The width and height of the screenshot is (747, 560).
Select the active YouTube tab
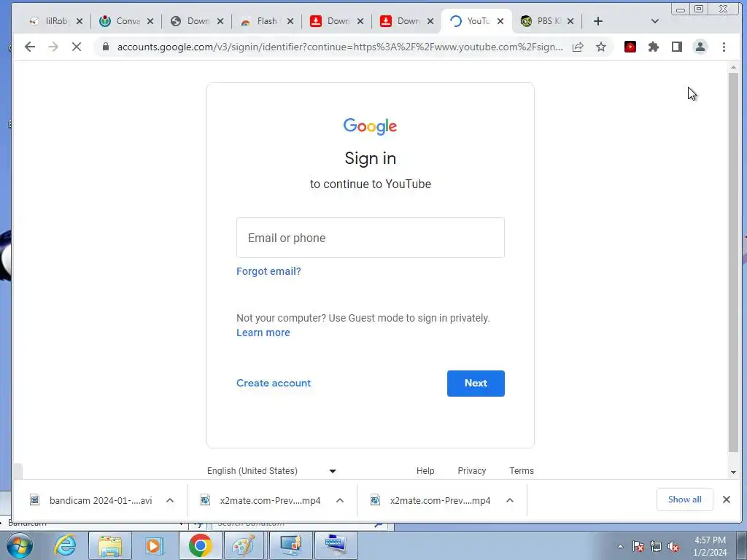tap(476, 21)
